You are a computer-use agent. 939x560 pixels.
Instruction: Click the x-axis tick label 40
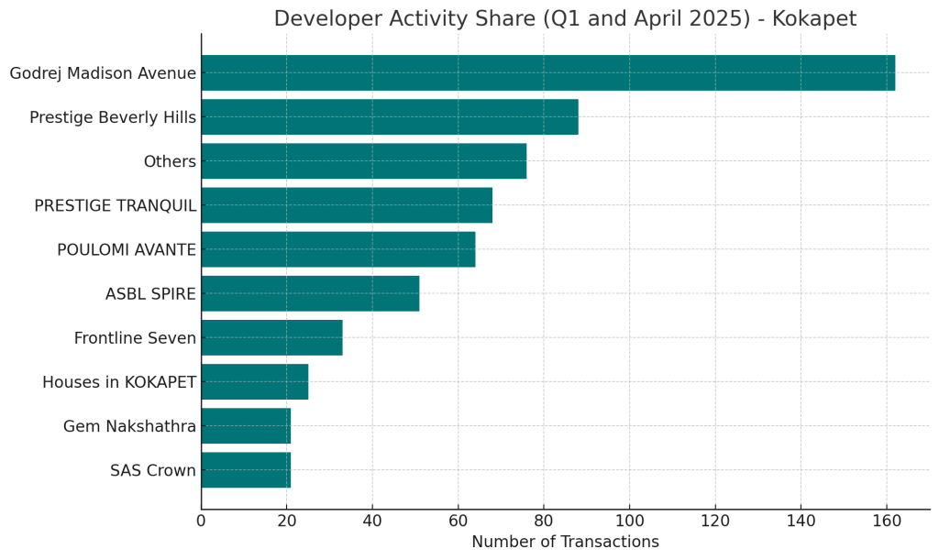372,522
